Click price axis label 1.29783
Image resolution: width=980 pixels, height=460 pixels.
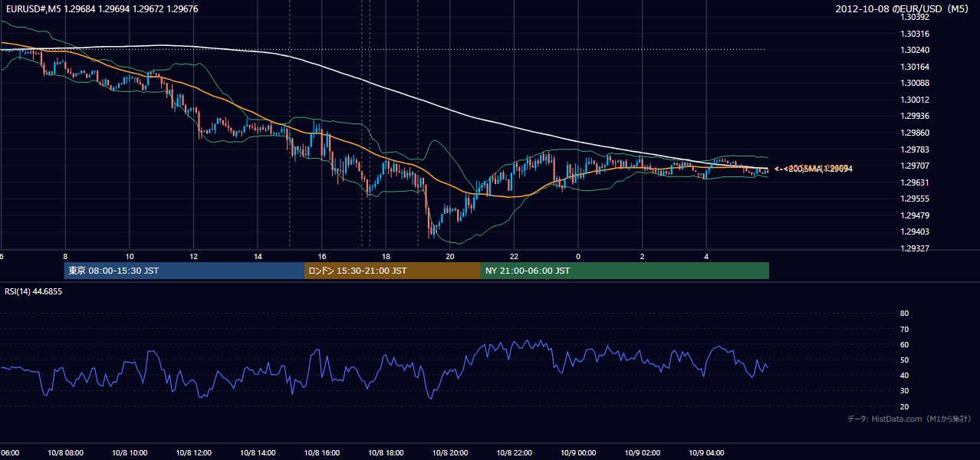click(916, 149)
